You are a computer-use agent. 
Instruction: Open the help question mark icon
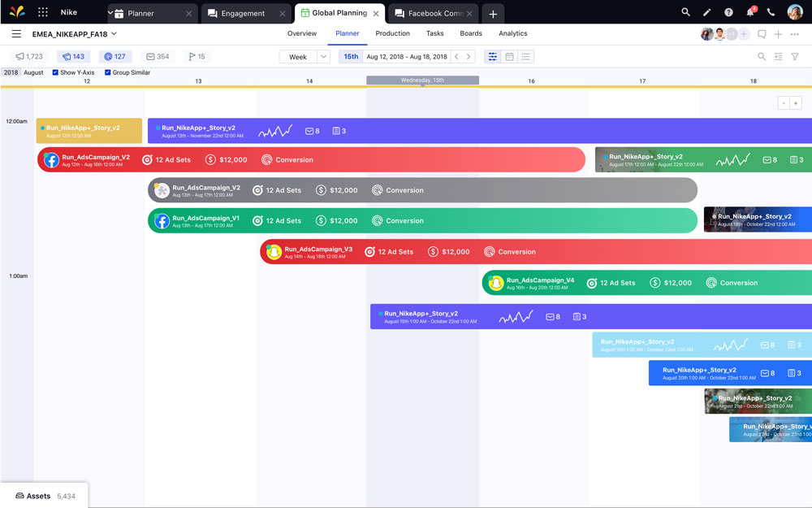click(x=728, y=12)
